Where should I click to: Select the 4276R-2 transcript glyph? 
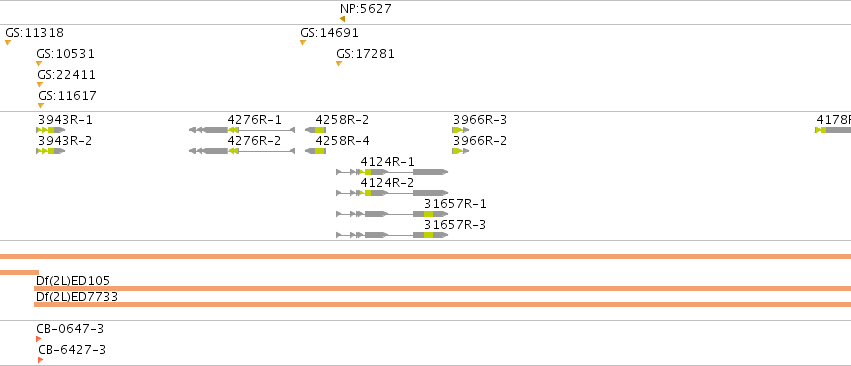(242, 150)
